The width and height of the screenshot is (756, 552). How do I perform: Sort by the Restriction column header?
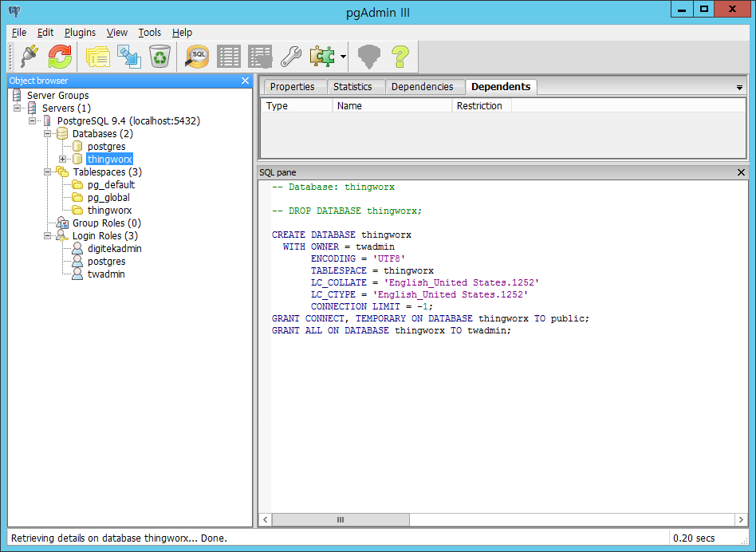pyautogui.click(x=482, y=105)
